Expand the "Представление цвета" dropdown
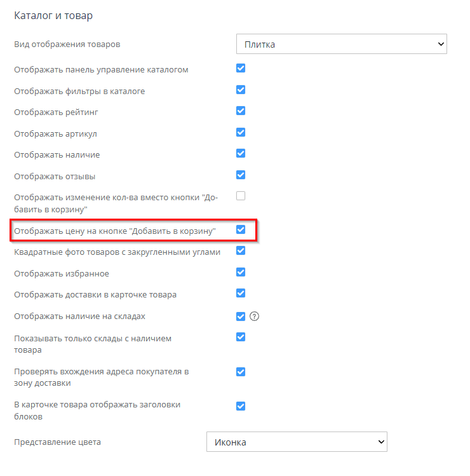Viewport: 470px width, 476px height. [x=297, y=442]
